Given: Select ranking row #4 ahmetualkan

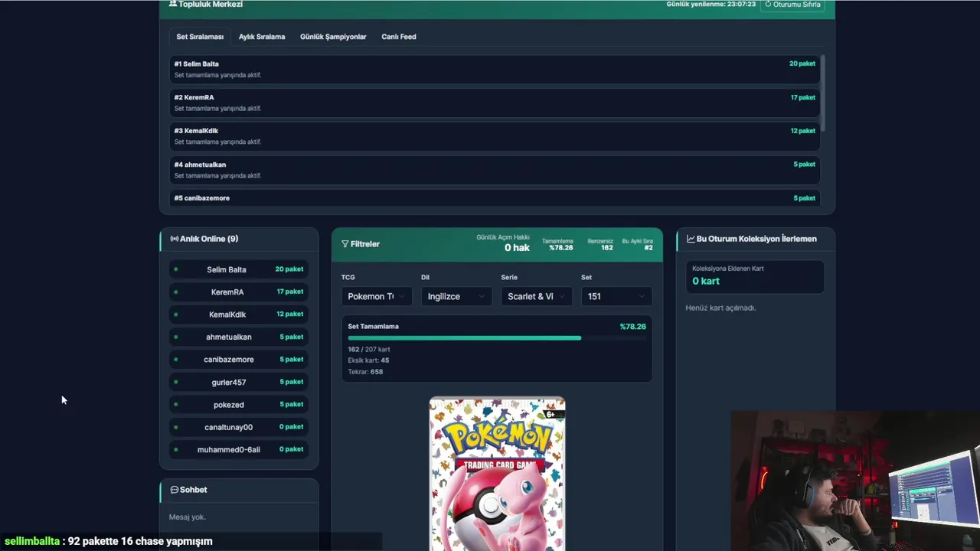Looking at the screenshot, I should click(x=494, y=170).
